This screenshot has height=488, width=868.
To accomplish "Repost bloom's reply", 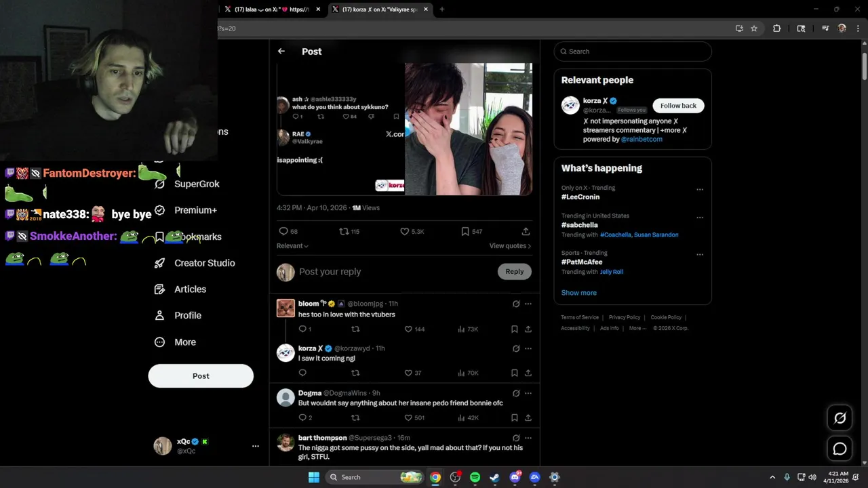I will coord(355,329).
